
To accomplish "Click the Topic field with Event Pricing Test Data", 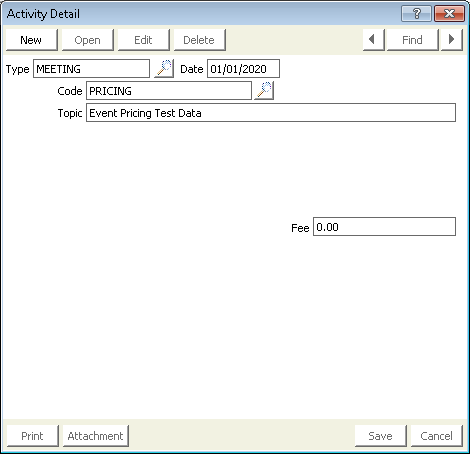I will [271, 113].
